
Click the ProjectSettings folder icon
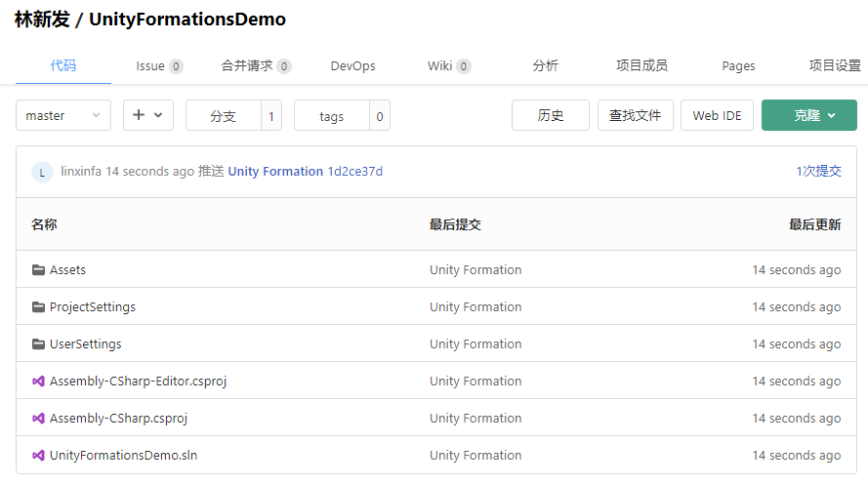(38, 307)
